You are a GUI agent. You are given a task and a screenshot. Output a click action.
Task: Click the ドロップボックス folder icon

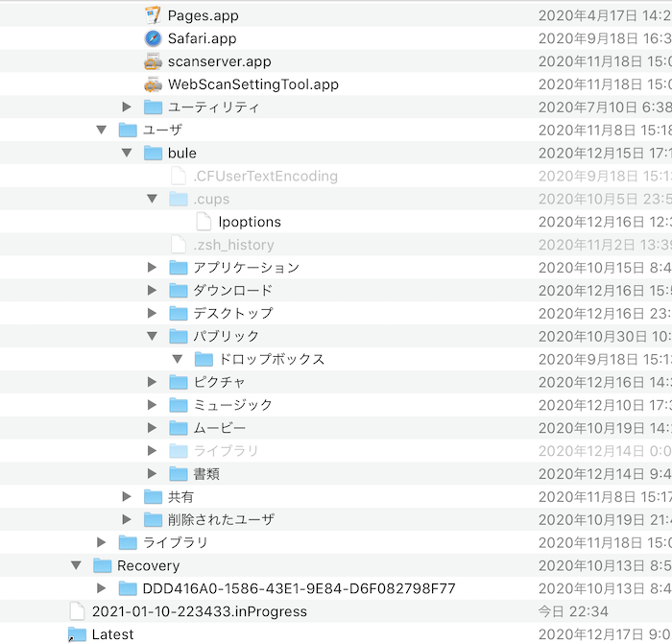204,359
